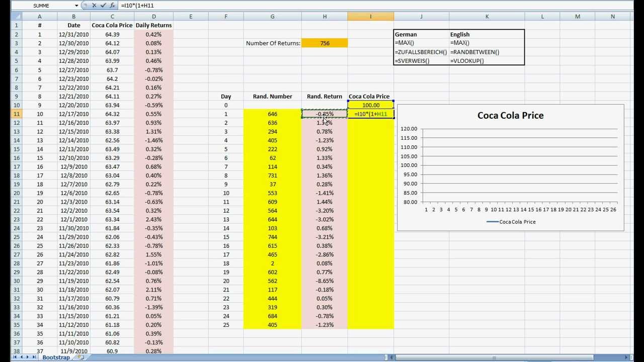Click the Coca Cola Price header in column I
The width and height of the screenshot is (644, 362).
tap(371, 97)
